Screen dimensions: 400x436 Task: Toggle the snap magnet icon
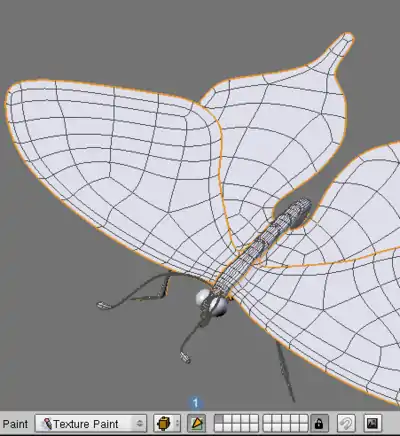(346, 424)
